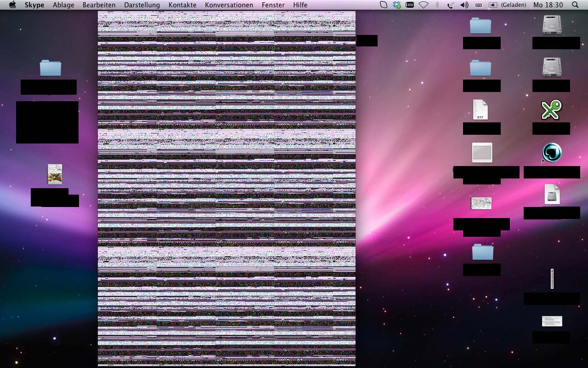
Task: Select the black and cyan swirl alias icon
Action: pyautogui.click(x=552, y=152)
